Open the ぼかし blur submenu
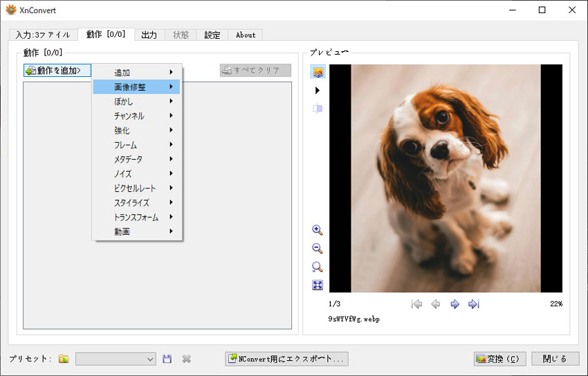Image resolution: width=588 pixels, height=376 pixels. click(x=136, y=101)
